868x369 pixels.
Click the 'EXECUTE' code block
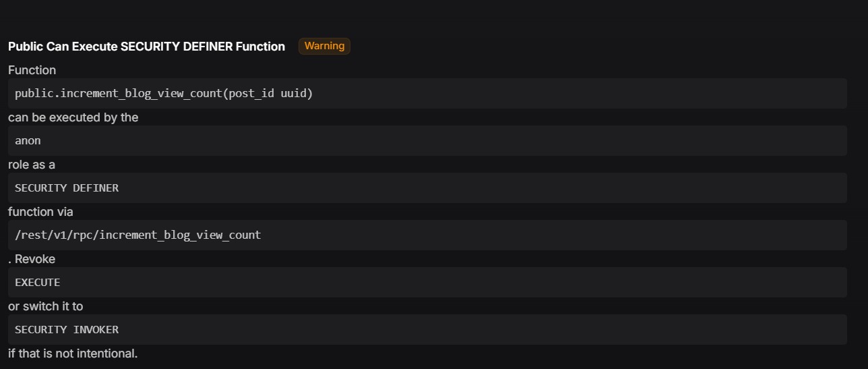[427, 282]
